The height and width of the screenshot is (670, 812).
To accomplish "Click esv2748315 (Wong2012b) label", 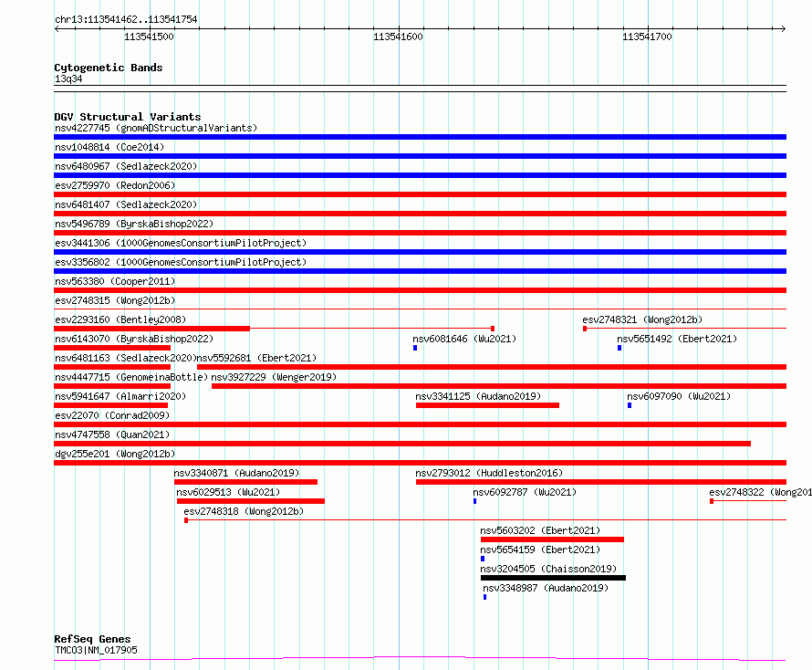I will (115, 300).
